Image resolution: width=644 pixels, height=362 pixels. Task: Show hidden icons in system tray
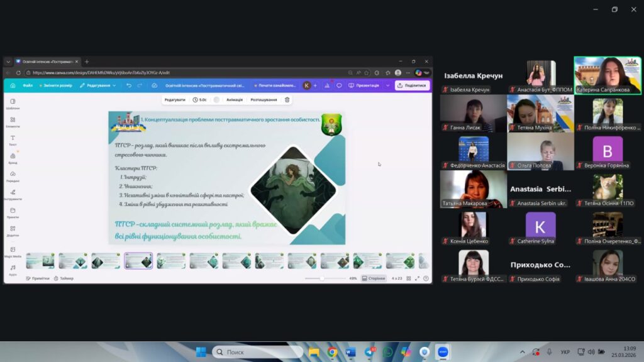click(522, 352)
